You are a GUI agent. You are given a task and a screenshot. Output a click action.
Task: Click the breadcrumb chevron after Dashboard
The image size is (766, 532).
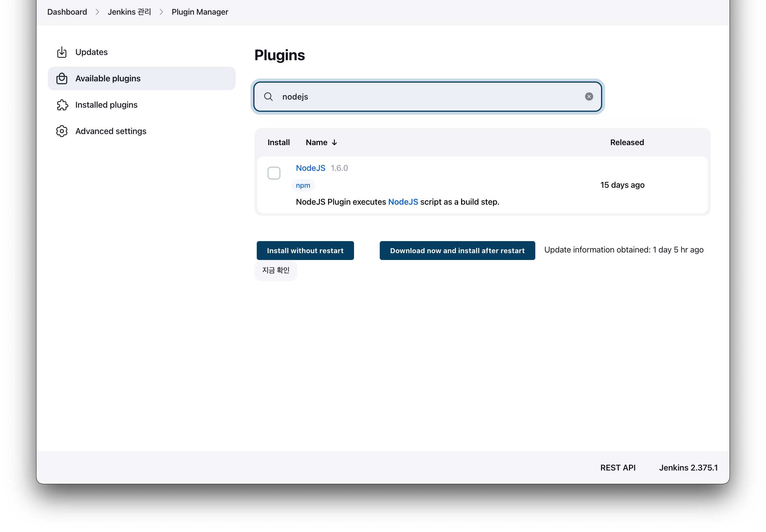coord(97,12)
